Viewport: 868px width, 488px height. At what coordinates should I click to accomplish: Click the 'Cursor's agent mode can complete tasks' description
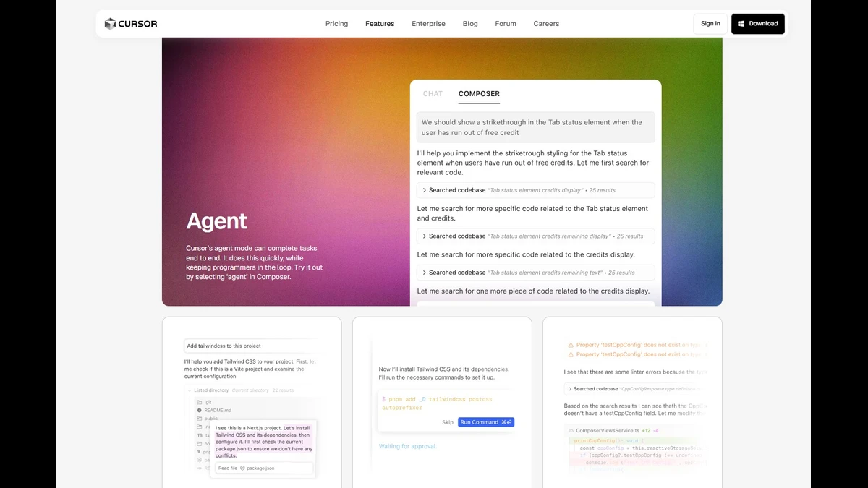coord(255,262)
